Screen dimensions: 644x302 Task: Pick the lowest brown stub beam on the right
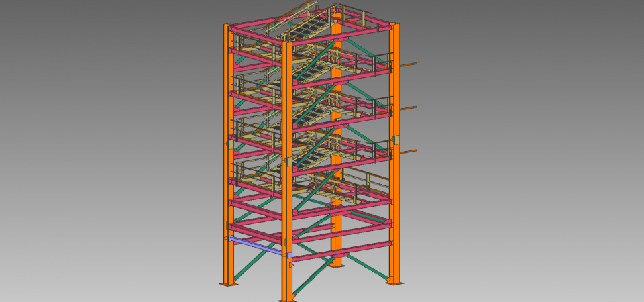point(409,151)
